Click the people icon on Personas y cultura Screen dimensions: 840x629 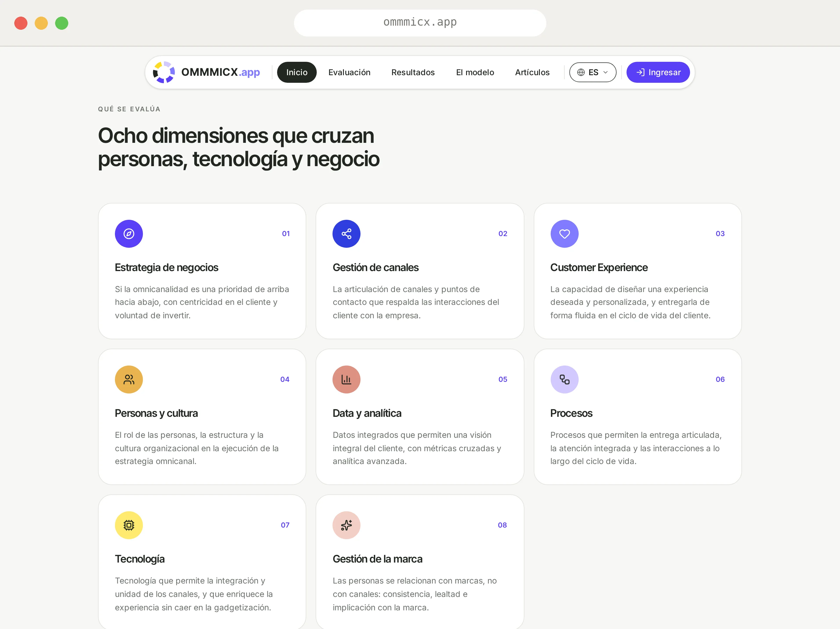129,379
